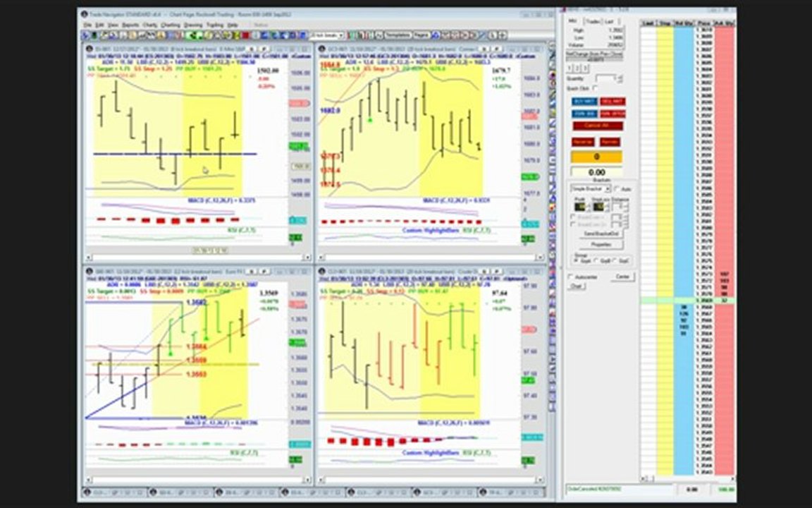Click the Price column header in price ladder
812x508 pixels.
pyautogui.click(x=703, y=23)
